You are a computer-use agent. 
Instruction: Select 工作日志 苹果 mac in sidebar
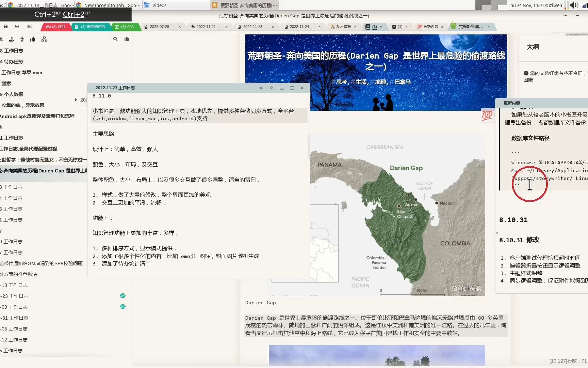22,73
